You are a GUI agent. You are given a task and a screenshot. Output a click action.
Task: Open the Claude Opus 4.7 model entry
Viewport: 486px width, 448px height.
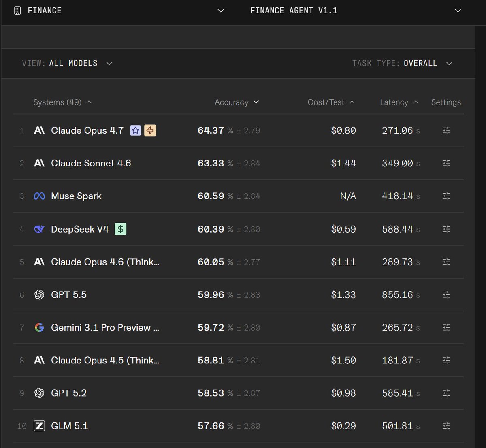(87, 130)
